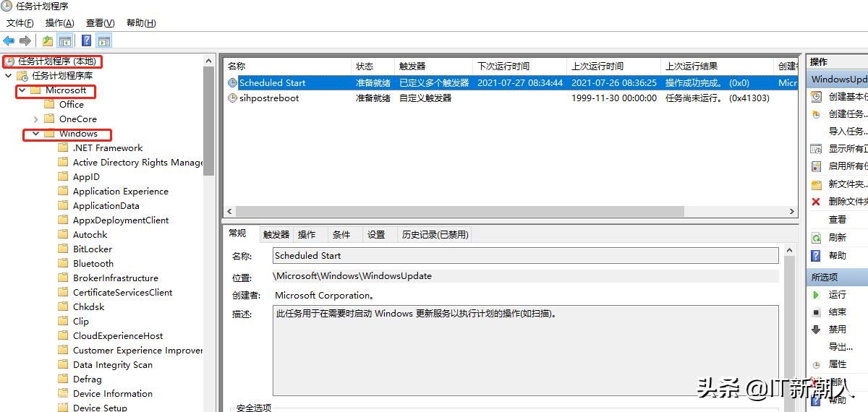Select the Data Integrity Scan folder

coord(113,365)
